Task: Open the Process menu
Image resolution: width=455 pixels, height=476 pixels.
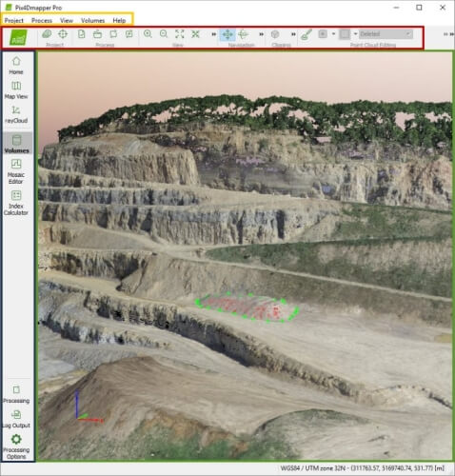Action: tap(42, 20)
